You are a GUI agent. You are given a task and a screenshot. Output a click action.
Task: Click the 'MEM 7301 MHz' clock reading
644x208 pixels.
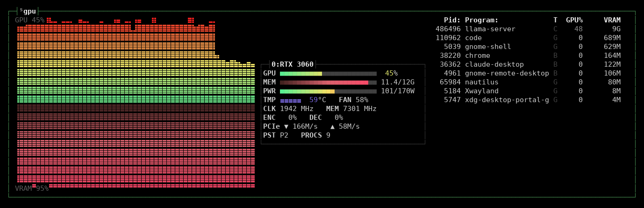pyautogui.click(x=351, y=109)
